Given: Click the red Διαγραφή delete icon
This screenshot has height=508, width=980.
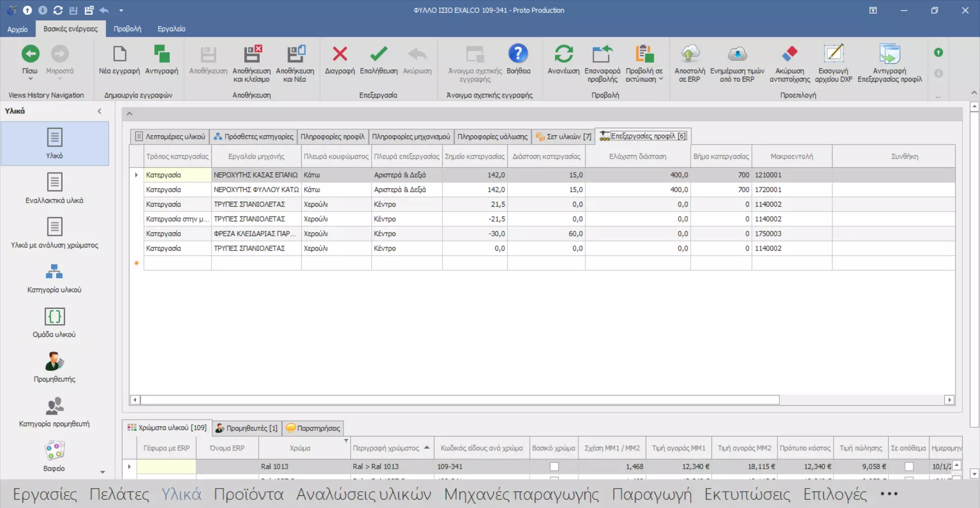Looking at the screenshot, I should point(339,54).
